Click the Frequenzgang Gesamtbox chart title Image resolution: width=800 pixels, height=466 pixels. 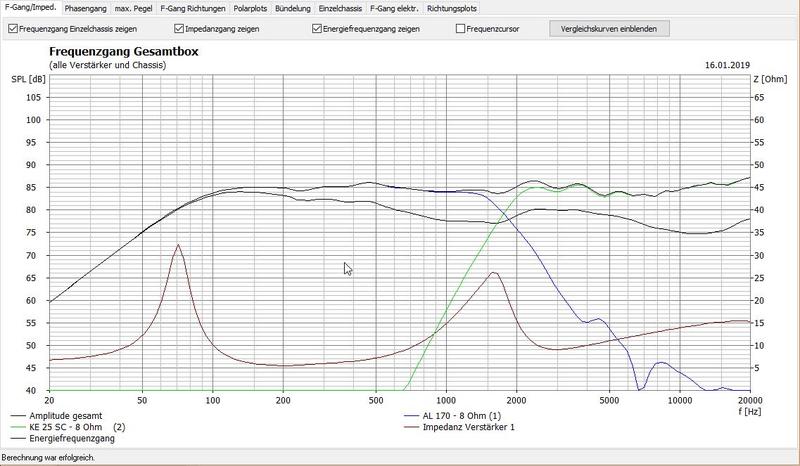click(124, 52)
